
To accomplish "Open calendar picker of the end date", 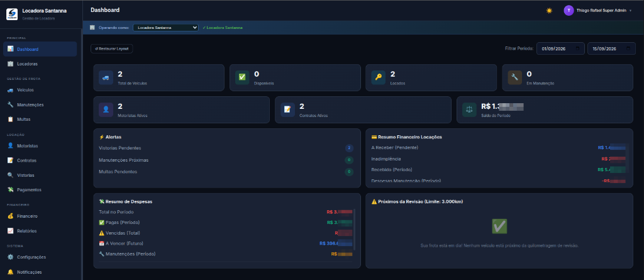I will point(628,48).
